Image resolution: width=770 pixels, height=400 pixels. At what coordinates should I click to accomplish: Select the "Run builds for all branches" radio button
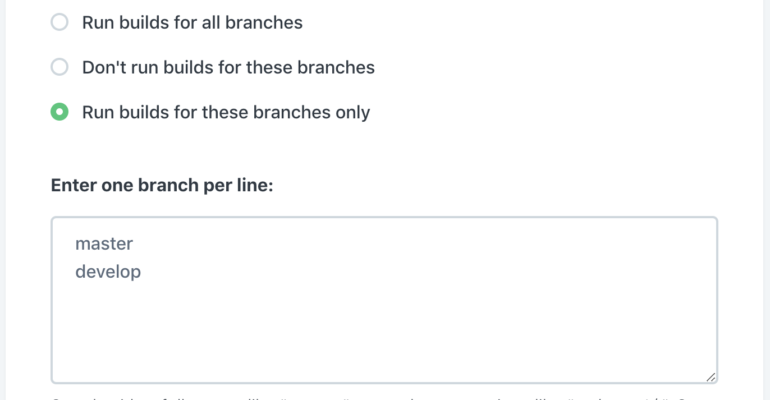tap(59, 22)
